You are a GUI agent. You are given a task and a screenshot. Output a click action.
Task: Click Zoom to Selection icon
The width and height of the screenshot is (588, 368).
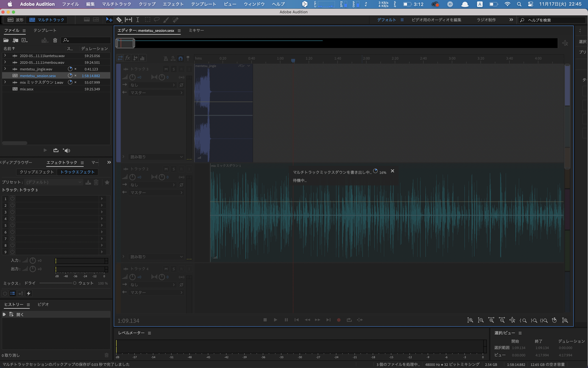click(544, 320)
